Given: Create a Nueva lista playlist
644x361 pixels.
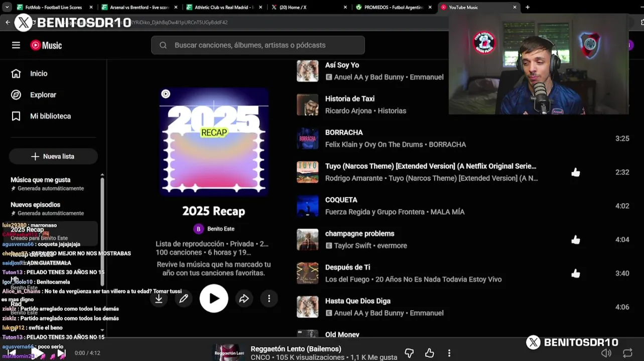Looking at the screenshot, I should pos(53,156).
